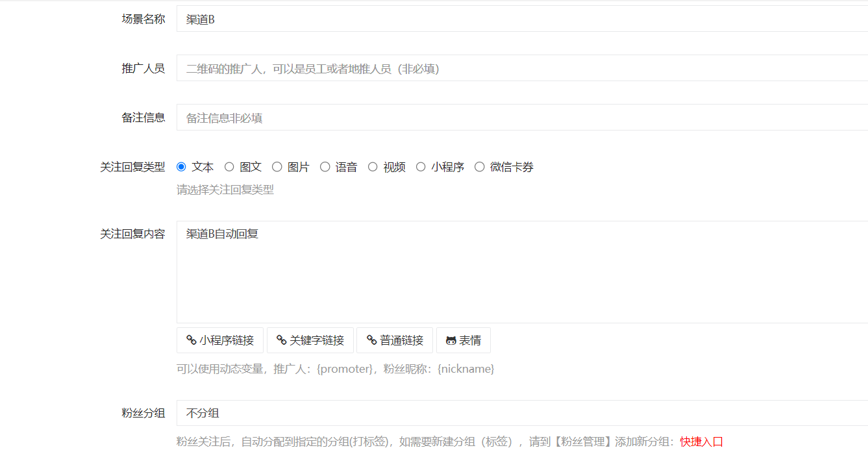Click the 小程序链接 insert button

(219, 340)
